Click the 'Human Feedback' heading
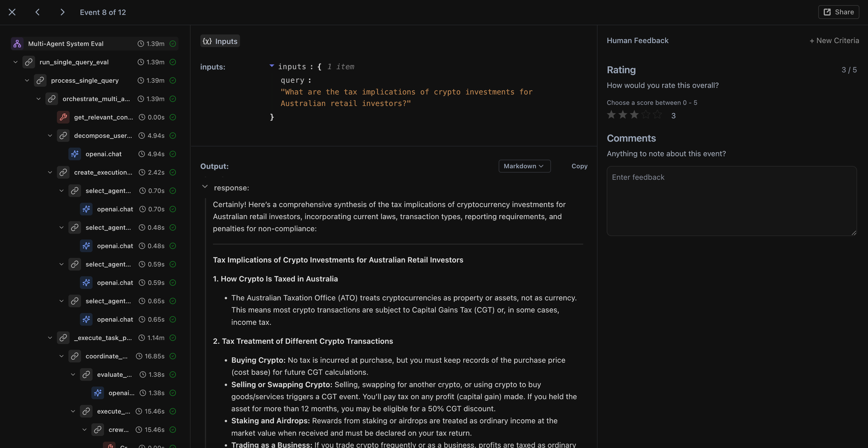 pos(637,41)
